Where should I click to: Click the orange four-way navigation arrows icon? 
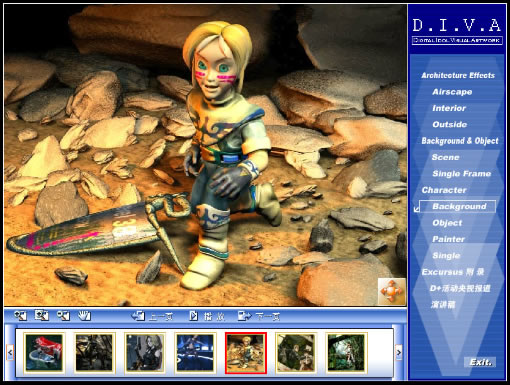(392, 291)
